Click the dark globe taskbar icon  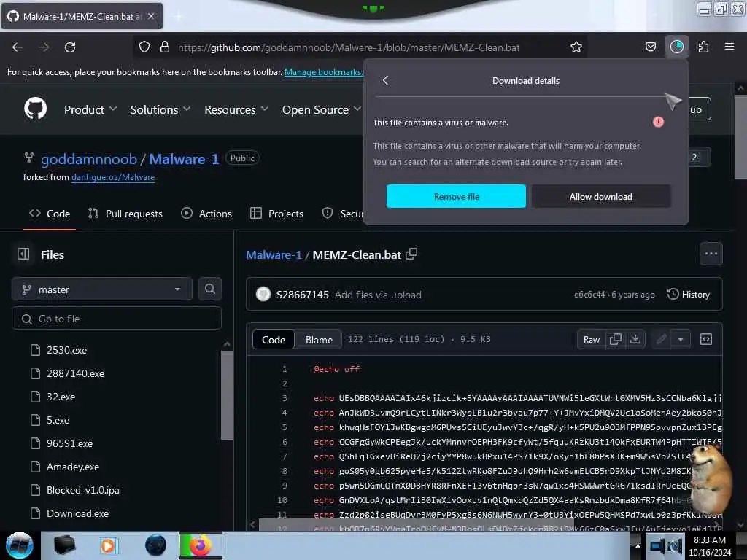[x=155, y=545]
